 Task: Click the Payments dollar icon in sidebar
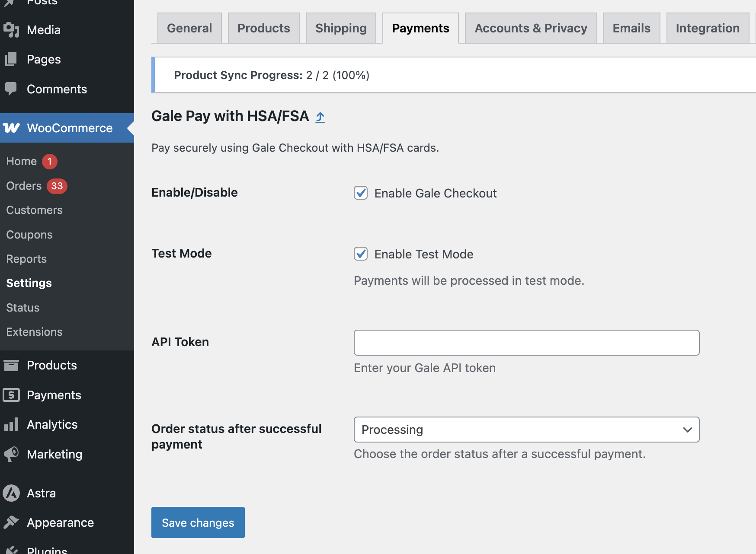pos(11,395)
